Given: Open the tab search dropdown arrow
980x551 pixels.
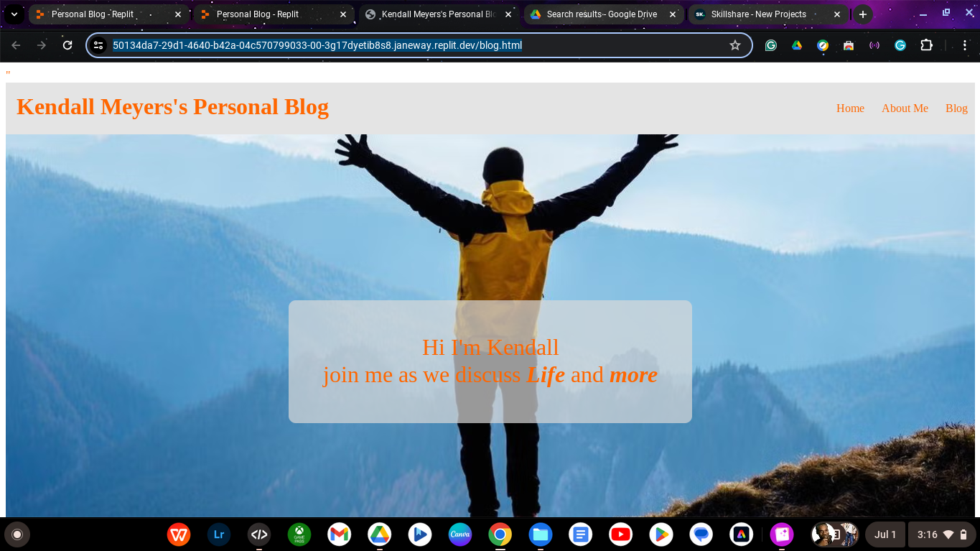Looking at the screenshot, I should click(14, 14).
